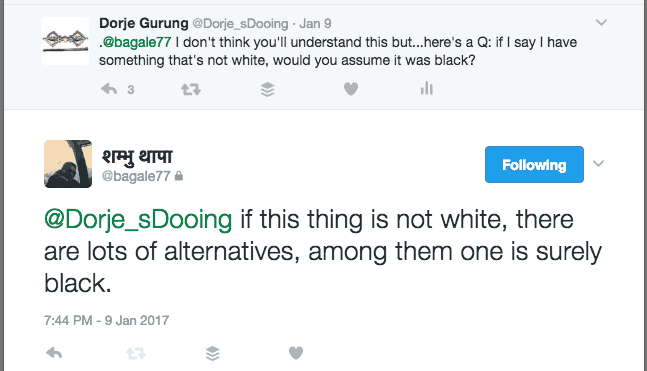The height and width of the screenshot is (371, 647).
Task: Open Dorje Gurung profile name link
Action: tap(144, 24)
